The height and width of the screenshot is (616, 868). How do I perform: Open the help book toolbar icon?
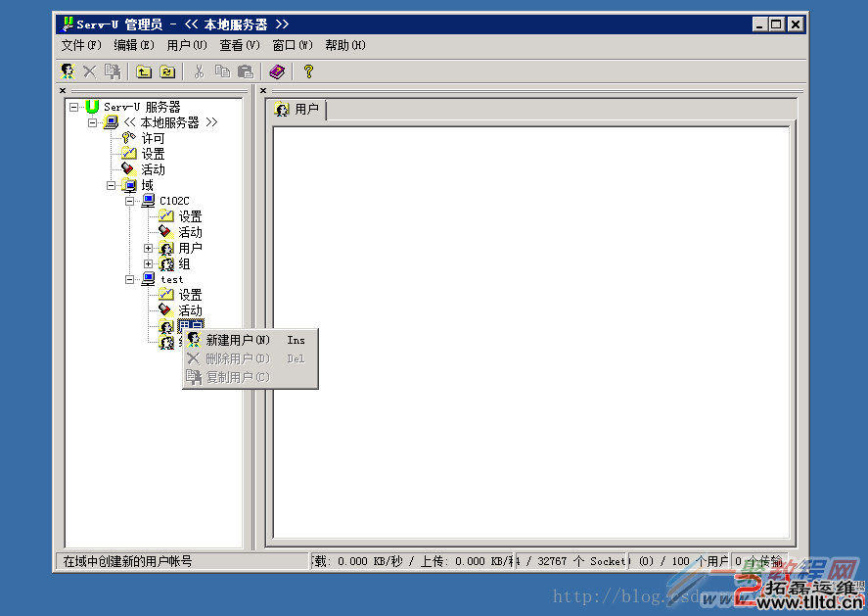(277, 71)
